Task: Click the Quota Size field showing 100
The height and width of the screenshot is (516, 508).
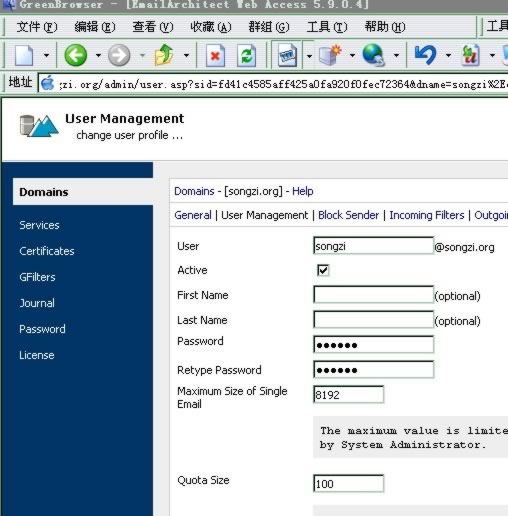Action: tap(348, 483)
